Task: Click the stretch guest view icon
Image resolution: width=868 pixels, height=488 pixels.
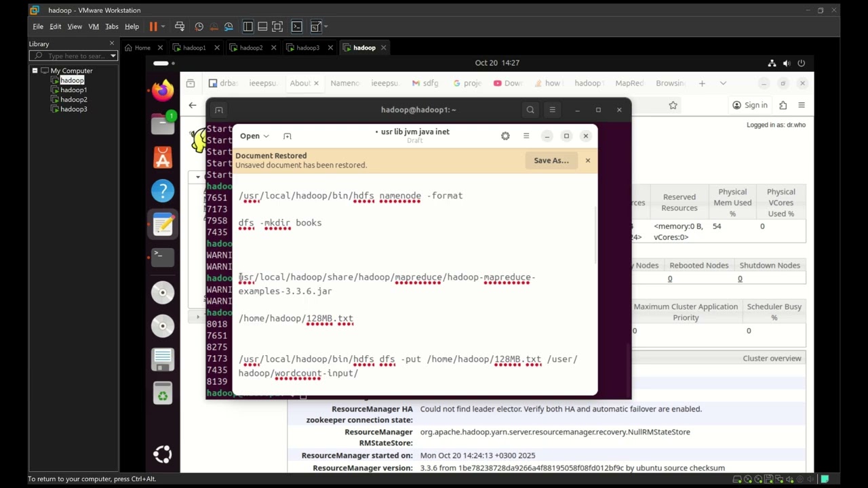Action: tap(315, 26)
